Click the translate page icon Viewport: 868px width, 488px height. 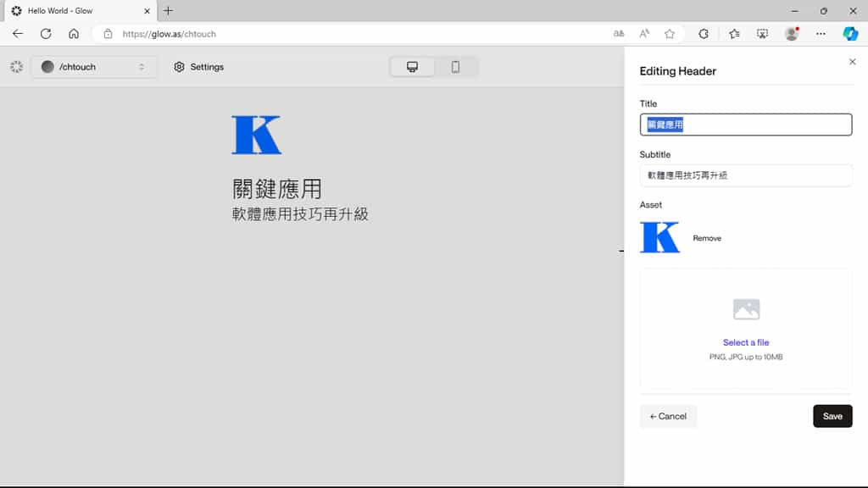pos(618,34)
